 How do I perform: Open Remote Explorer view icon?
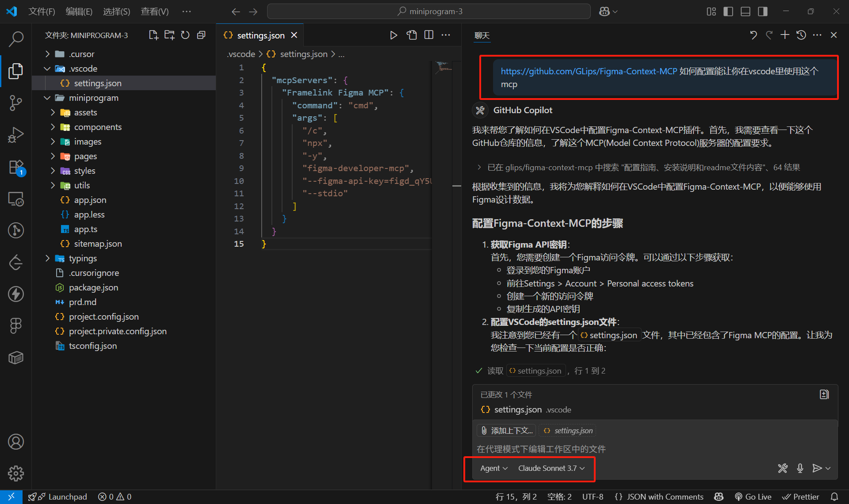point(16,199)
